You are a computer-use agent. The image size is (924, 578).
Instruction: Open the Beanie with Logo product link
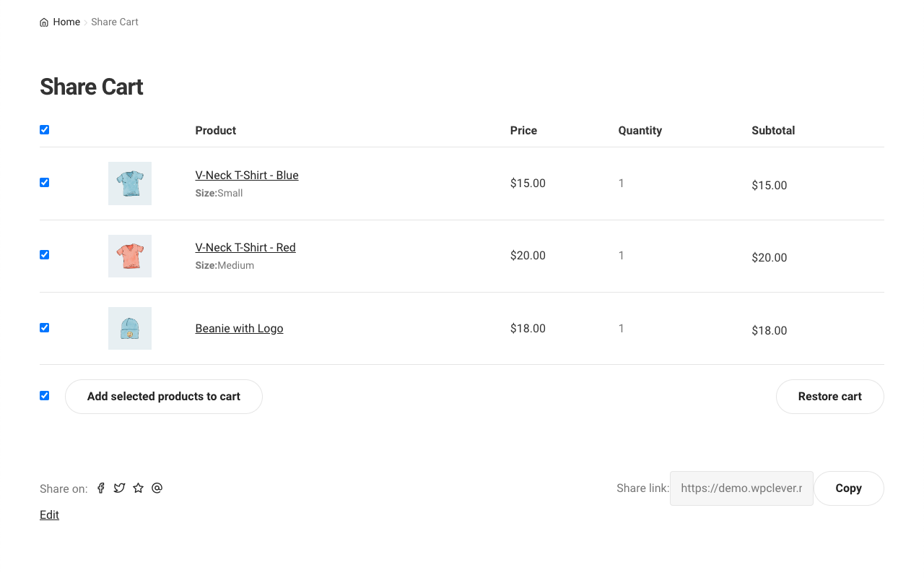pos(239,329)
